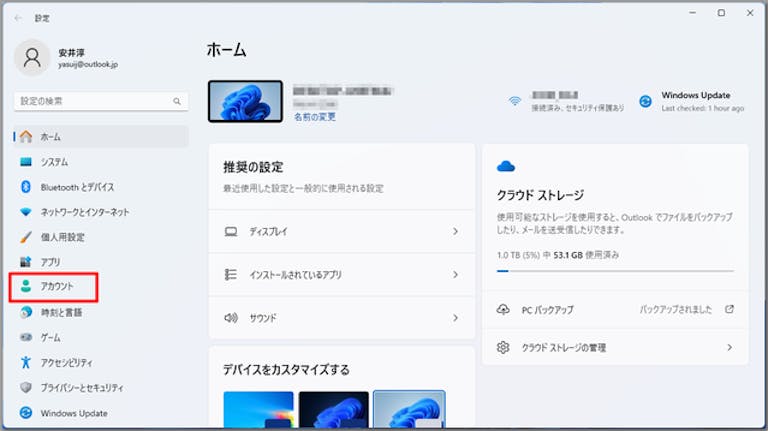This screenshot has width=768, height=431.
Task: Click the 53.1 GB 使用済み storage text
Action: click(586, 255)
